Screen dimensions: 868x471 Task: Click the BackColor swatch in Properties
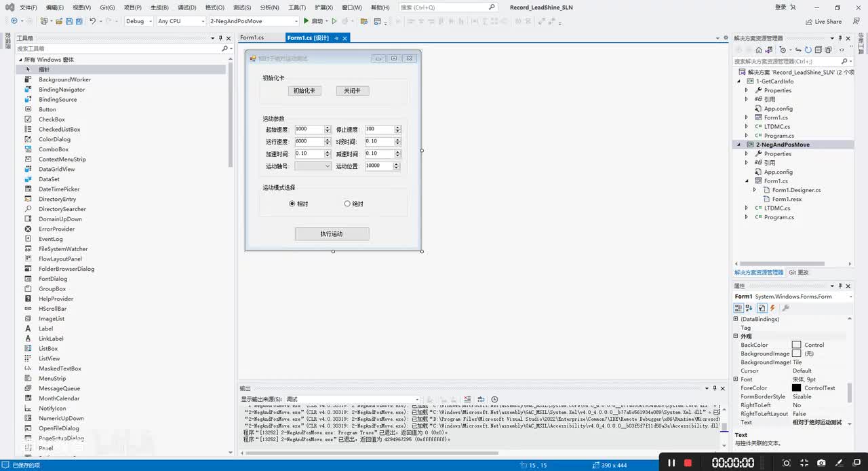797,345
